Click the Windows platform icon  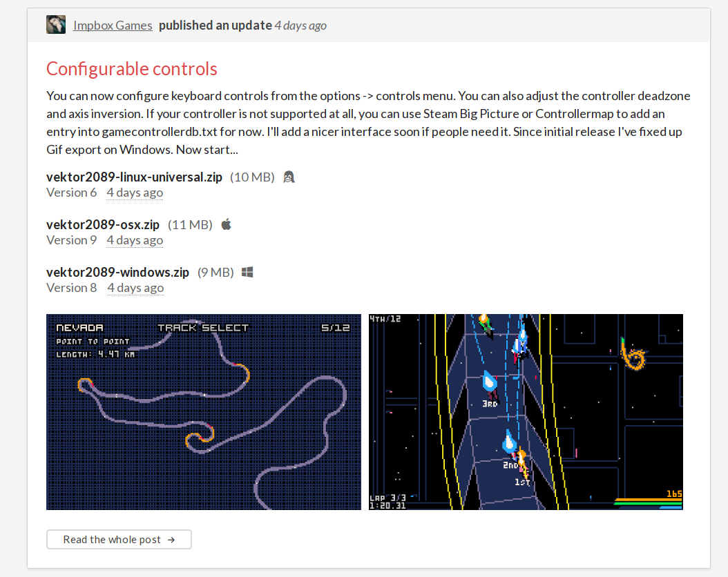(247, 272)
